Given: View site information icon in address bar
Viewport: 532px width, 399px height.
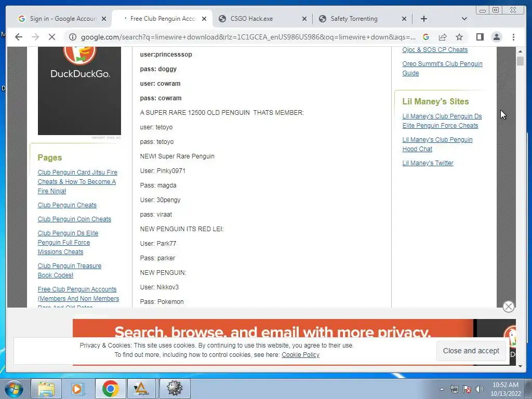Looking at the screenshot, I should coord(73,37).
